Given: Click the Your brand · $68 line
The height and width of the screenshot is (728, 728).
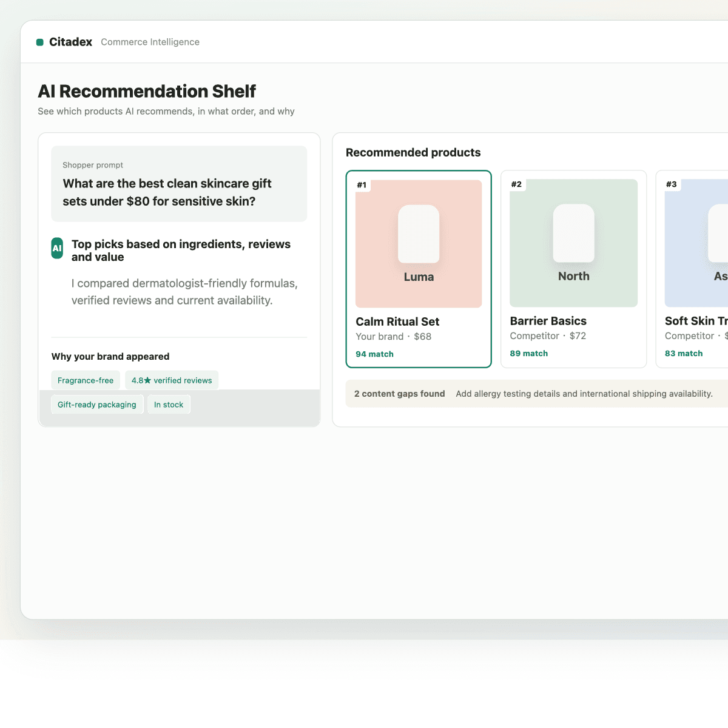Looking at the screenshot, I should point(394,337).
